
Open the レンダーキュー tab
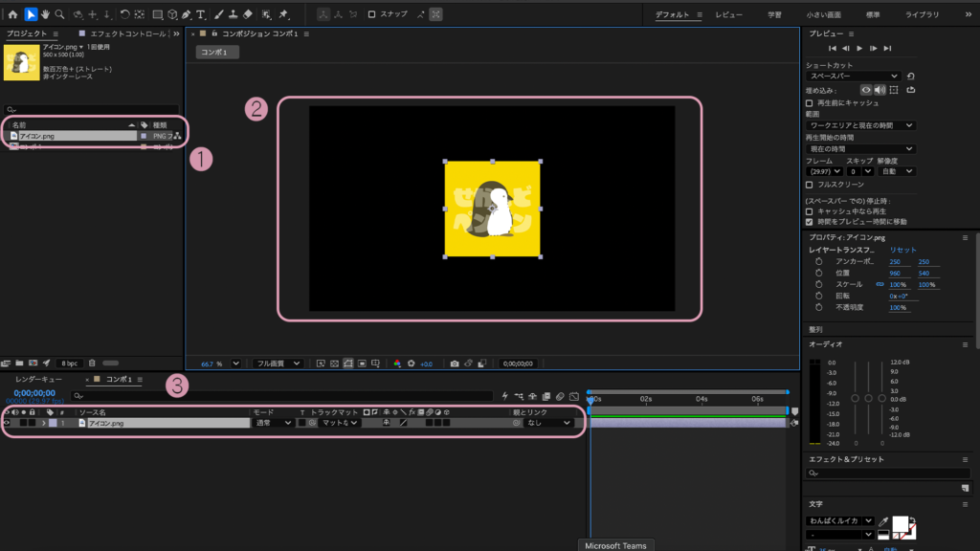(x=38, y=379)
